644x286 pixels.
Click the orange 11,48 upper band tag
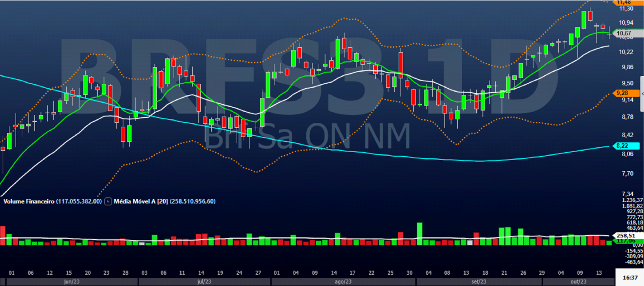coord(625,2)
